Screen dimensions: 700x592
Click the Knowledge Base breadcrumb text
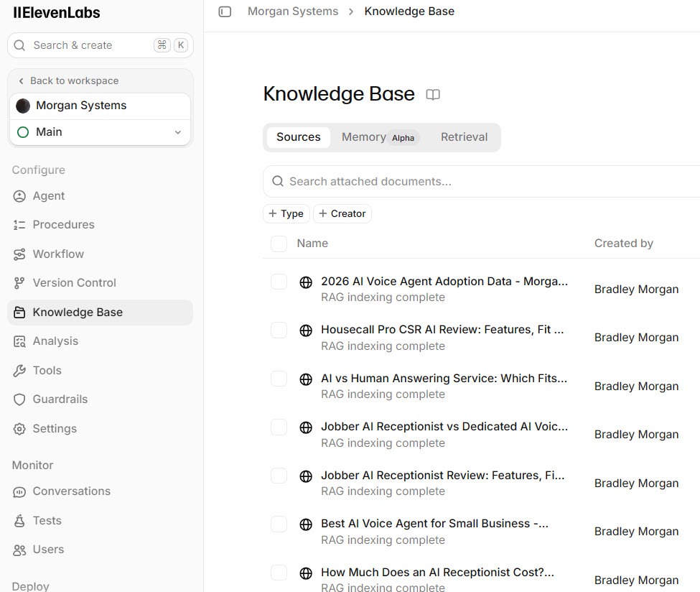coord(409,11)
